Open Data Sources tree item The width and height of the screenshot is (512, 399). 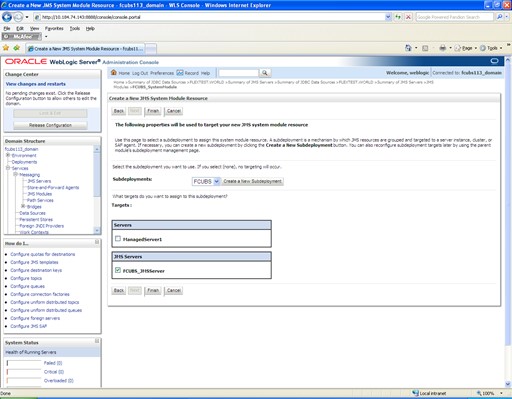pyautogui.click(x=32, y=213)
